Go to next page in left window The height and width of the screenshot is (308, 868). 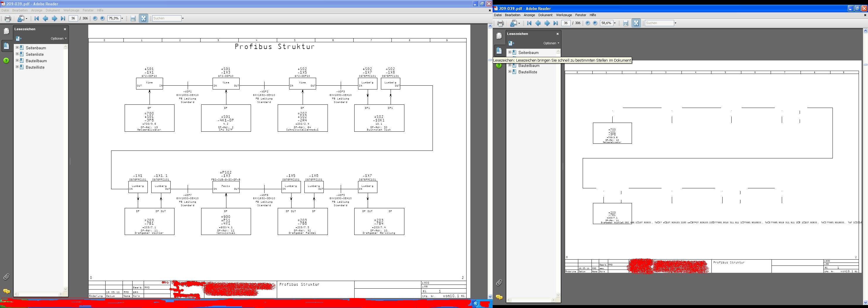[54, 18]
